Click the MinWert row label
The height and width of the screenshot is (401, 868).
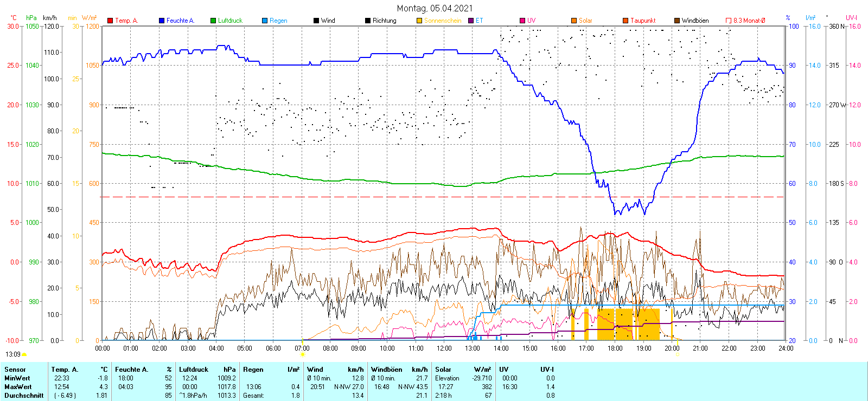[x=17, y=378]
